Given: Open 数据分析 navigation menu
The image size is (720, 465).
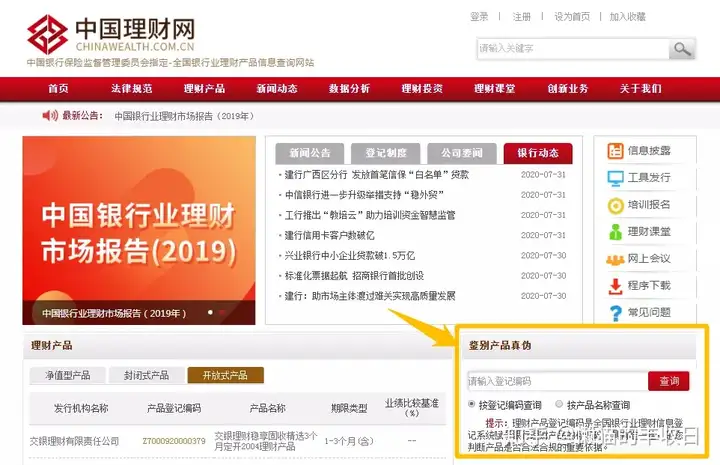Looking at the screenshot, I should click(349, 89).
